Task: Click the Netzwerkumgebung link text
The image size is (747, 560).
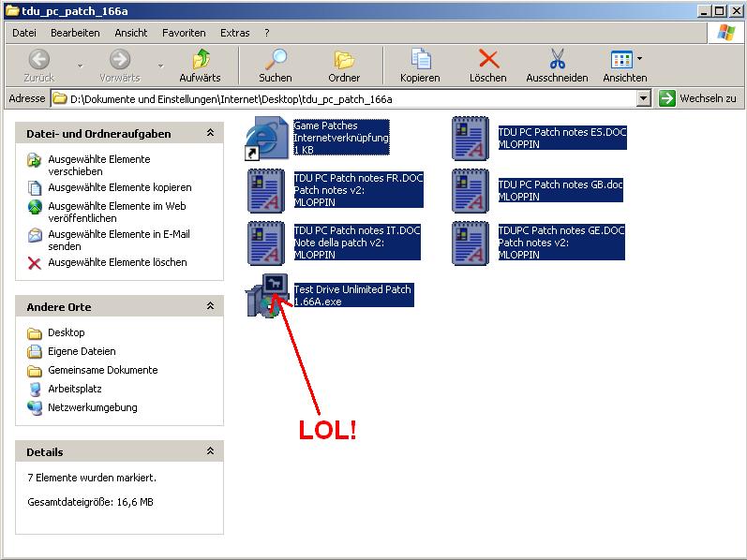Action: click(93, 407)
